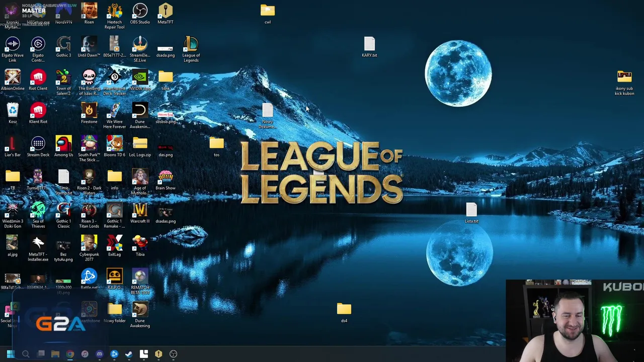Open The Binding of Isaac shortcut

(x=89, y=82)
